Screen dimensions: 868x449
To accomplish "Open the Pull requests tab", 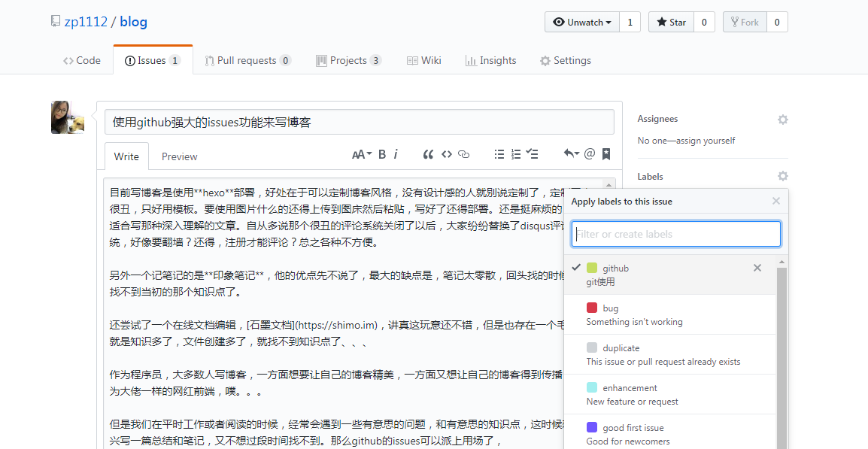I will click(248, 60).
